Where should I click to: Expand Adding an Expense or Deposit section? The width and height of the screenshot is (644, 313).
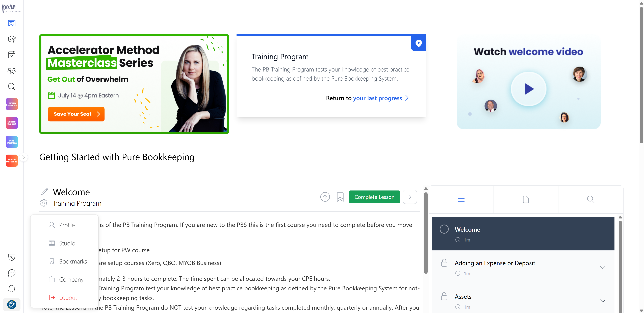pos(603,267)
